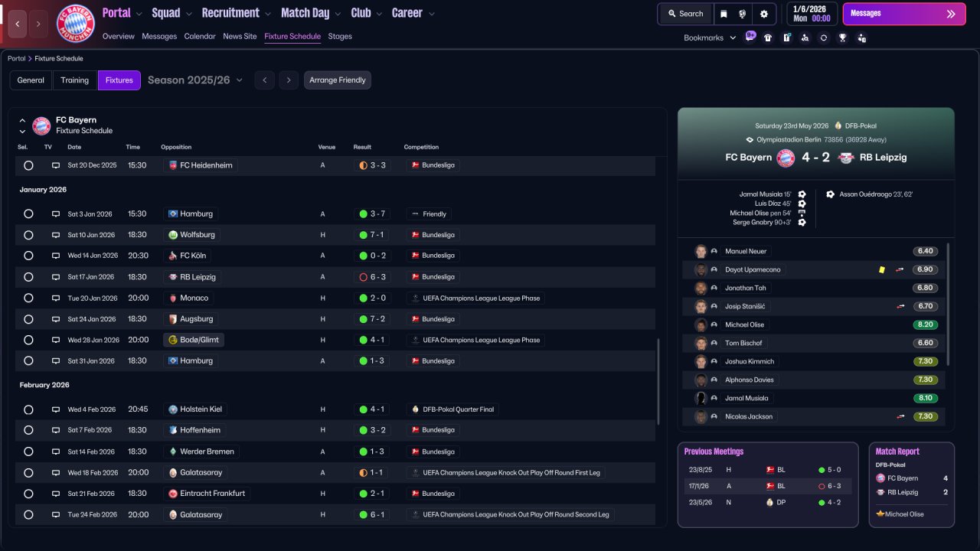Go to the previous season with left chevron

click(x=264, y=80)
